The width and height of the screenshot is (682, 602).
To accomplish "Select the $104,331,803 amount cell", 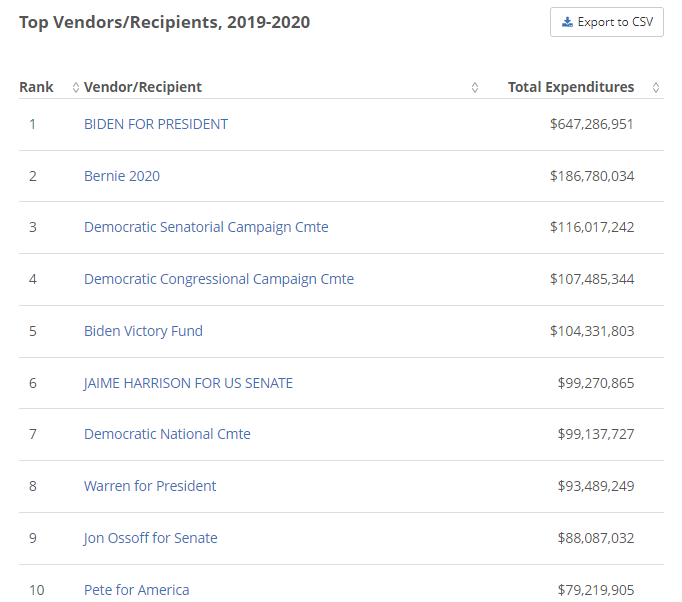I will click(x=592, y=331).
